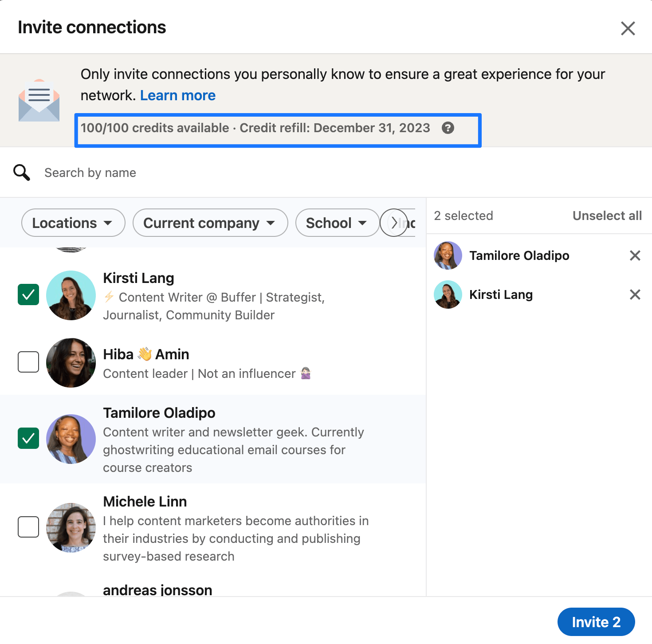The width and height of the screenshot is (652, 644).
Task: Click Hiba Amin's profile photo
Action: tap(71, 363)
